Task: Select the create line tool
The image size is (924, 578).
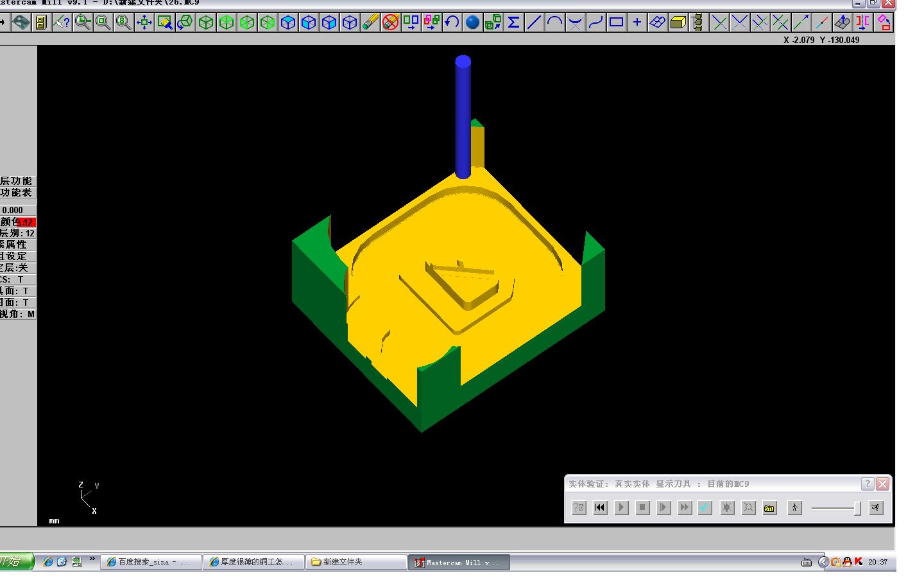Action: click(535, 22)
